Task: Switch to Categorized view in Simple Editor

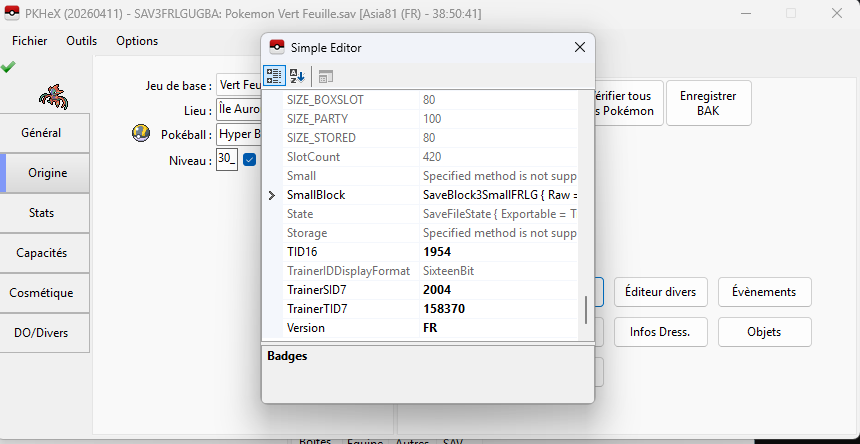Action: point(275,76)
